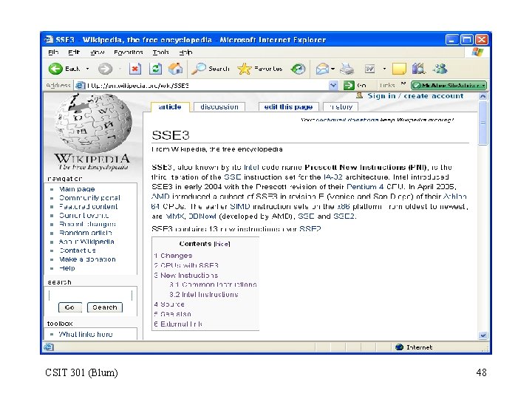The width and height of the screenshot is (532, 399).
Task: Jump to 3.2 Intel Instructions section
Action: pyautogui.click(x=204, y=295)
